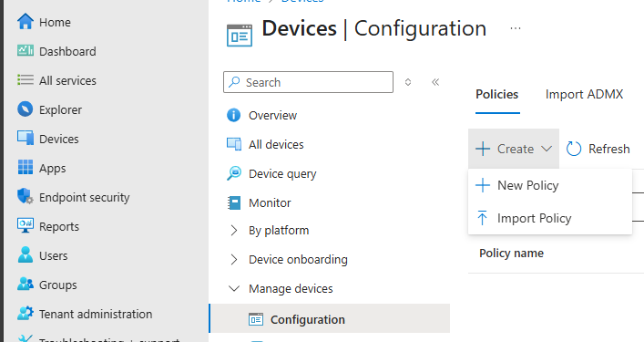Open the Home icon in the sidebar
644x342 pixels.
point(26,21)
